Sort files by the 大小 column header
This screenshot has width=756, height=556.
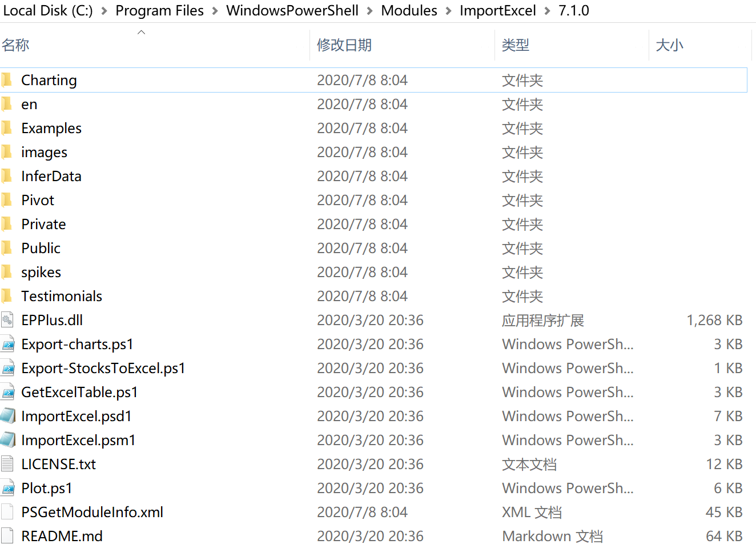669,45
